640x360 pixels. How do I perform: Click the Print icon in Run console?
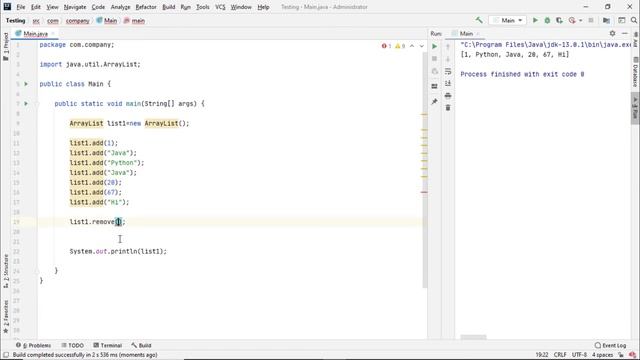pyautogui.click(x=448, y=96)
